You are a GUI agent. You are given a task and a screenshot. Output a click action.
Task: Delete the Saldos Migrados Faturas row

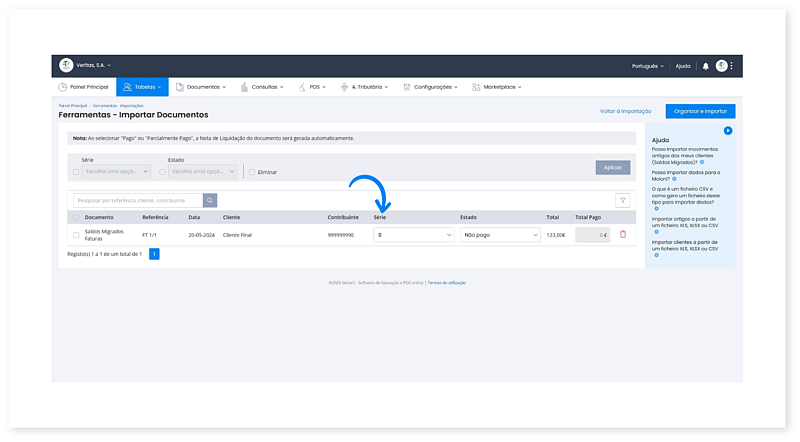pyautogui.click(x=623, y=235)
